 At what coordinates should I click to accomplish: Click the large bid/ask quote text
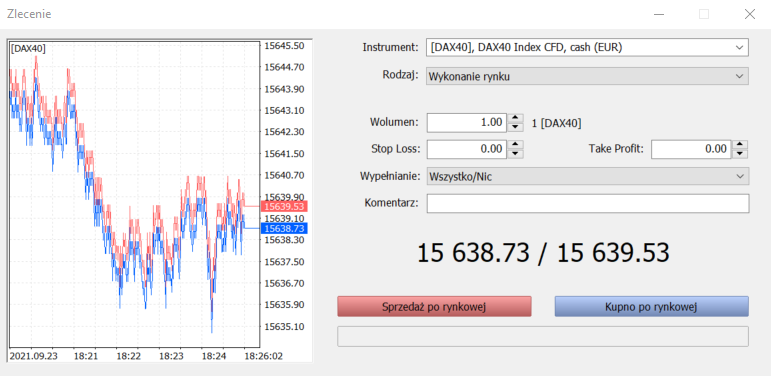point(543,253)
